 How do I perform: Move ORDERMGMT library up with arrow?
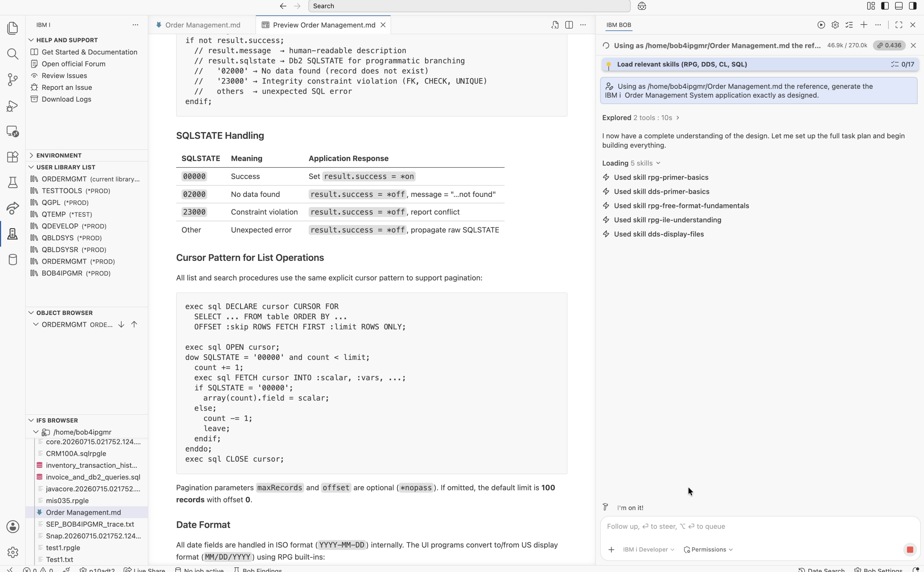(134, 325)
